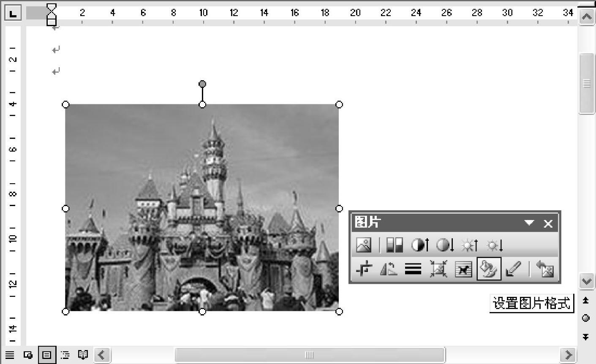Click the bottom-middle sizing handle of picture
Viewport: 596px width, 364px height.
coord(202,312)
